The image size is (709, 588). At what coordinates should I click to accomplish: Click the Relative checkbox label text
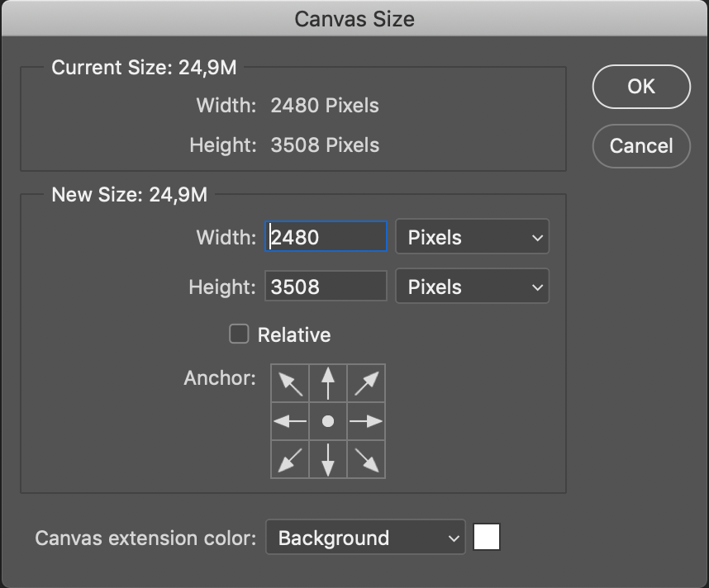click(294, 335)
